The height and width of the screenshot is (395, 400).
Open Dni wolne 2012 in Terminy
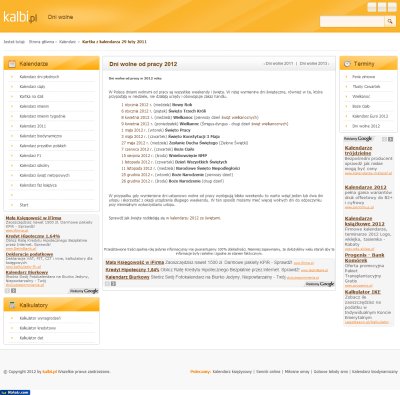tap(366, 126)
